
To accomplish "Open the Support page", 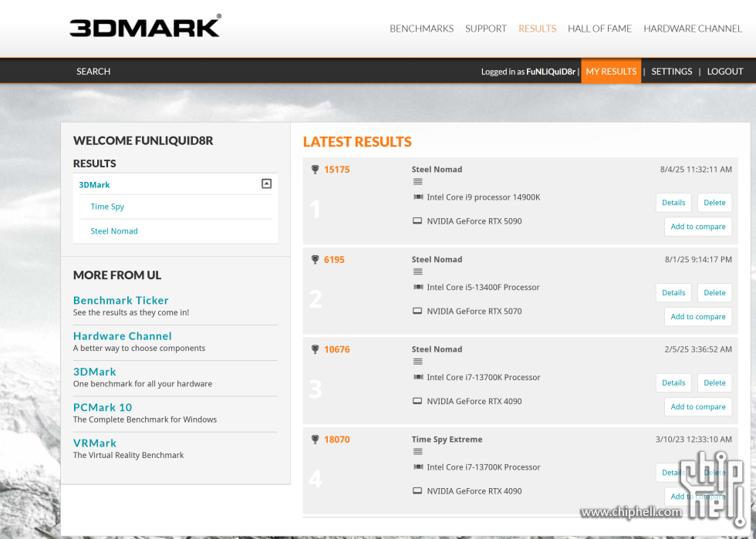I will [x=485, y=29].
